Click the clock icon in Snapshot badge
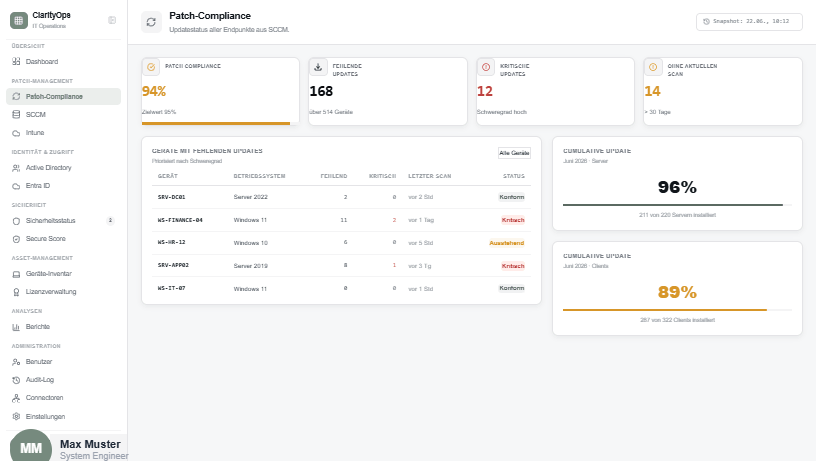816x461 pixels. tap(706, 21)
